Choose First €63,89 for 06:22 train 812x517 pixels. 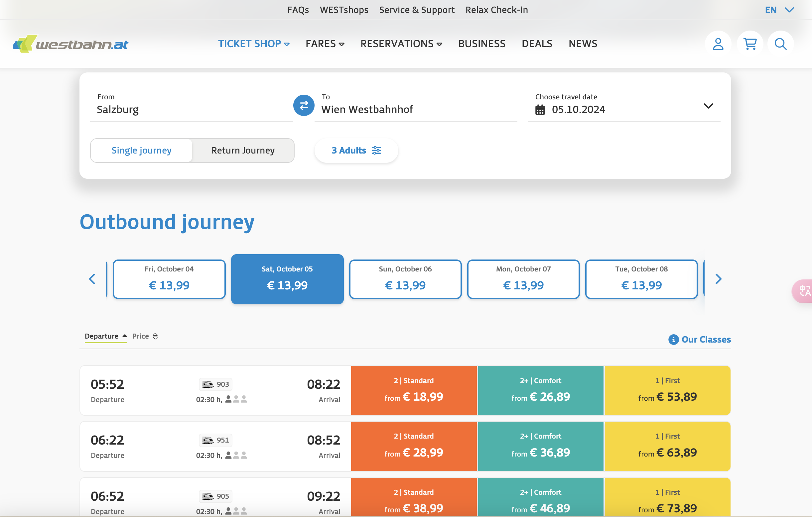tap(667, 446)
